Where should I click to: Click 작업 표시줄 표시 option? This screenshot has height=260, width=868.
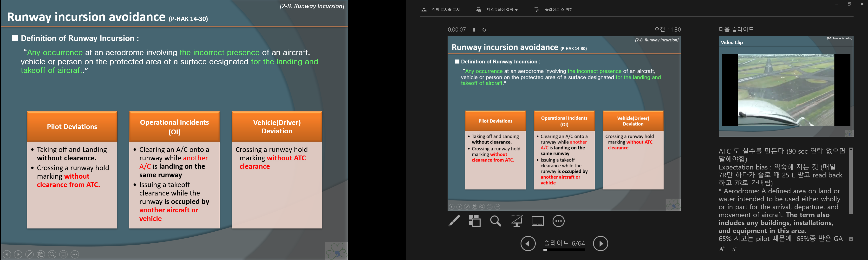click(445, 10)
